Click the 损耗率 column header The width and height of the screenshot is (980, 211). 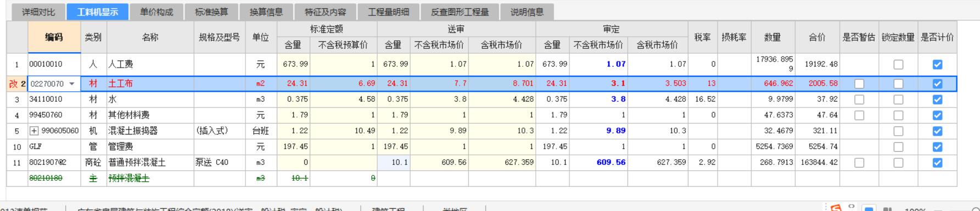(734, 37)
